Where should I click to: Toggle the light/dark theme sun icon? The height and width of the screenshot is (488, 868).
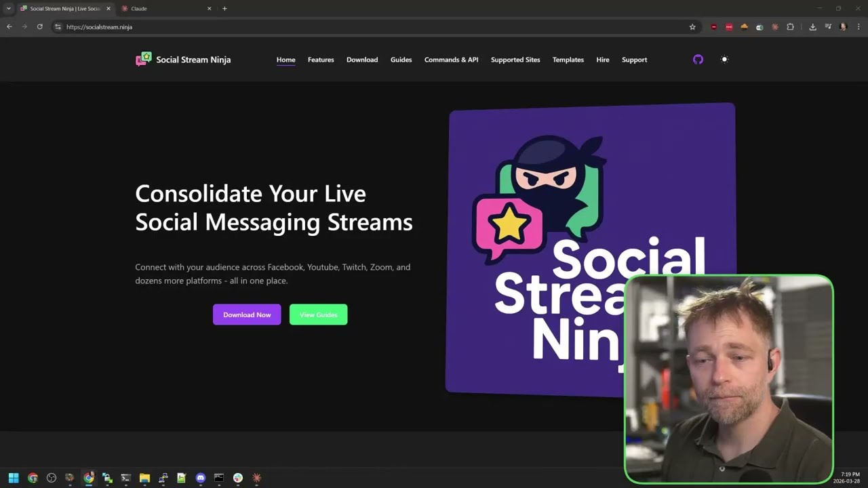[724, 60]
